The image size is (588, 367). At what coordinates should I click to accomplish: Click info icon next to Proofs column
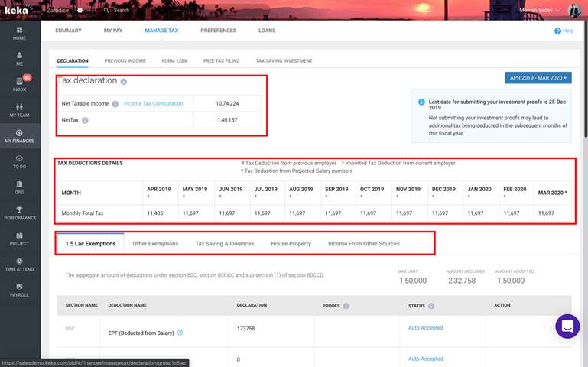pos(346,306)
